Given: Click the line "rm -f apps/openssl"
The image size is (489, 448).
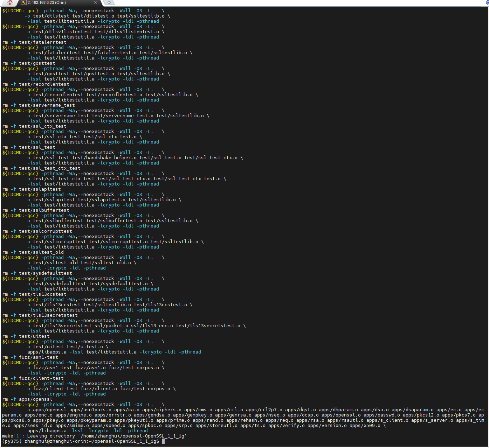Looking at the screenshot, I should (x=27, y=399).
